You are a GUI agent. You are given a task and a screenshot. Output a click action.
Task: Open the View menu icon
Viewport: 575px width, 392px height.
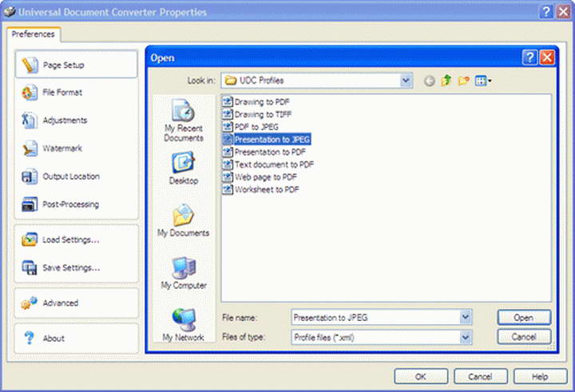[483, 81]
